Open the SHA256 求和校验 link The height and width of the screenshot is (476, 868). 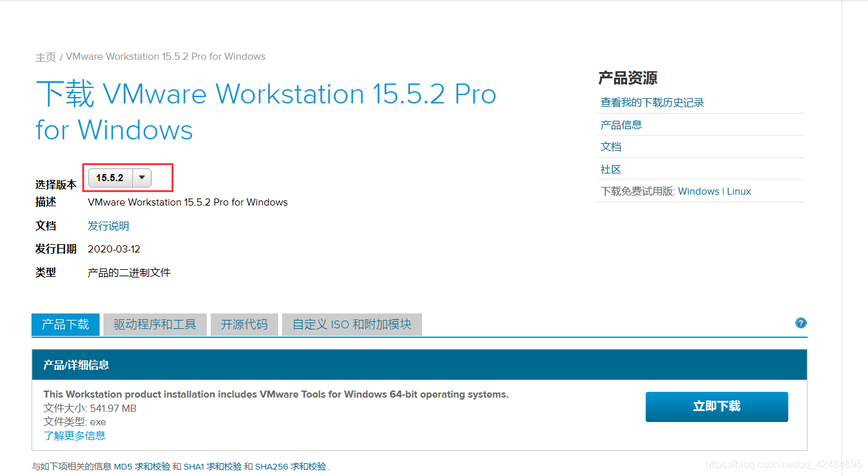(x=290, y=466)
